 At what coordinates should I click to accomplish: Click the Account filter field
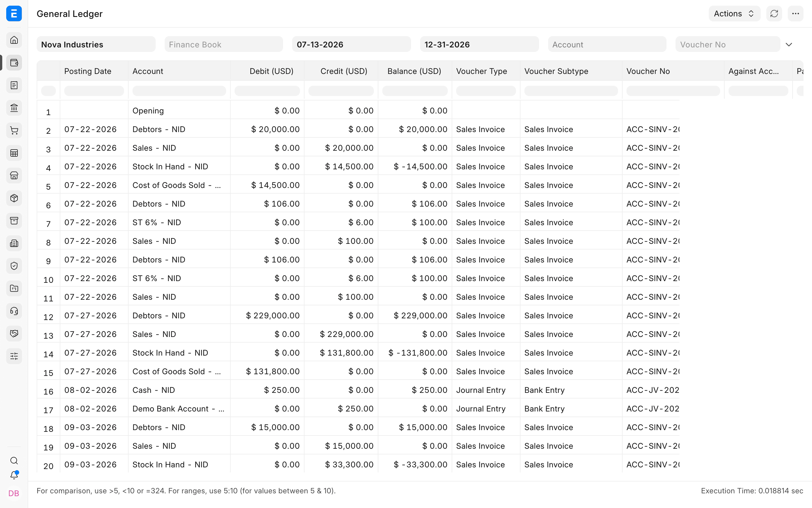coord(607,44)
